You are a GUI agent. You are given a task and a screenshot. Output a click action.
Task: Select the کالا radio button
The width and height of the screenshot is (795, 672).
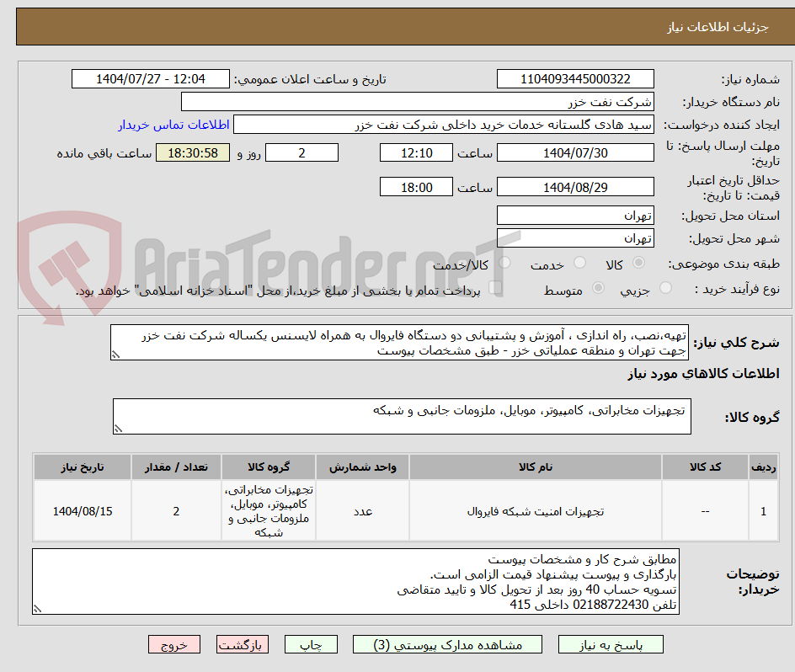click(x=638, y=264)
